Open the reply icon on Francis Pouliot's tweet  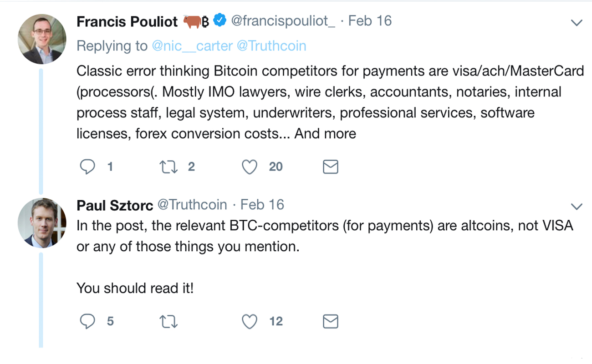pyautogui.click(x=88, y=167)
